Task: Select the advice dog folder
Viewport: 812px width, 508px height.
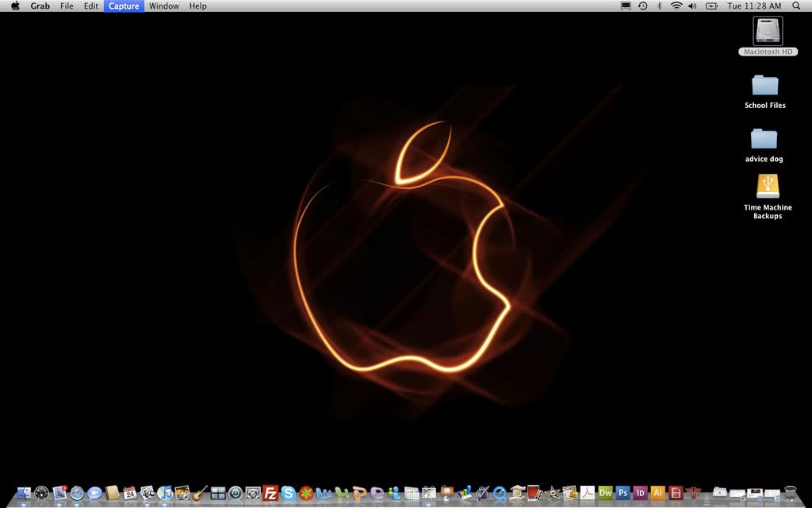Action: click(x=764, y=146)
